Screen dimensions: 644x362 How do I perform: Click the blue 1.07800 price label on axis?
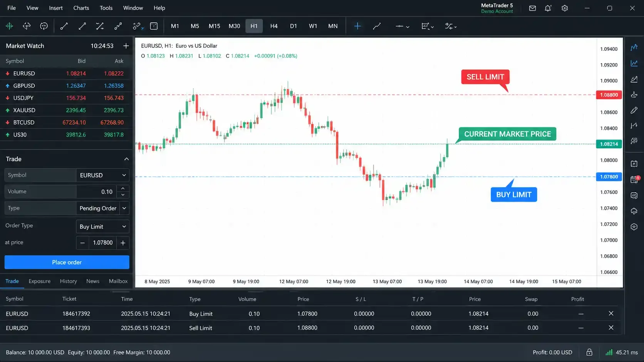(x=609, y=177)
